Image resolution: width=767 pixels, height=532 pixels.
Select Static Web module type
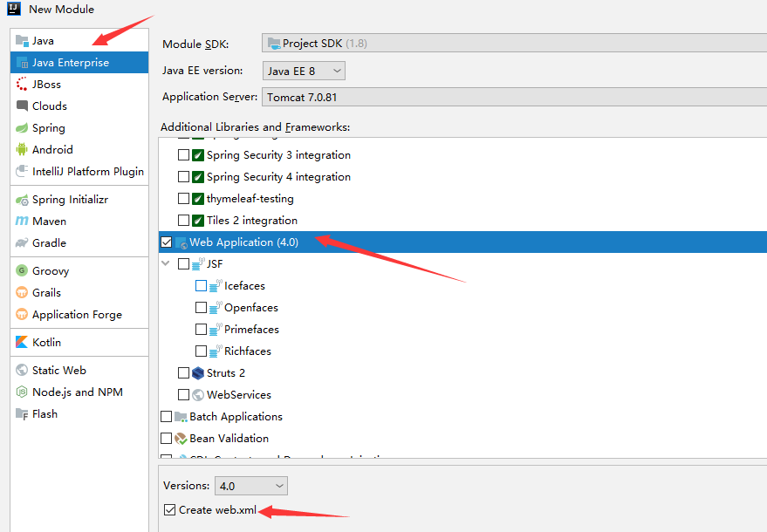click(x=79, y=370)
